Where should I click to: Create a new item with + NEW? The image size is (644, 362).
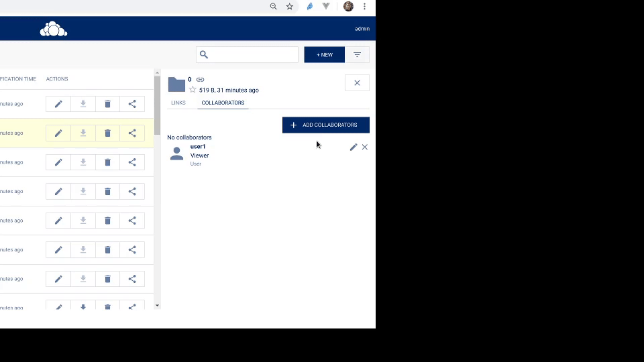pos(325,54)
